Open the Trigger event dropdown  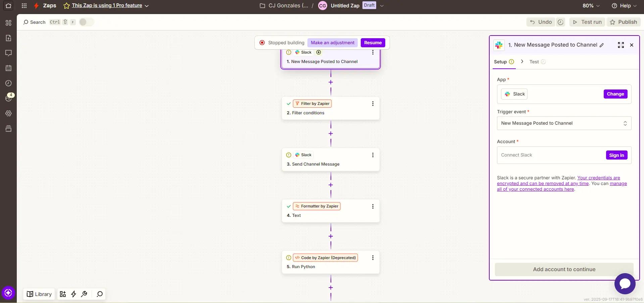tap(564, 123)
